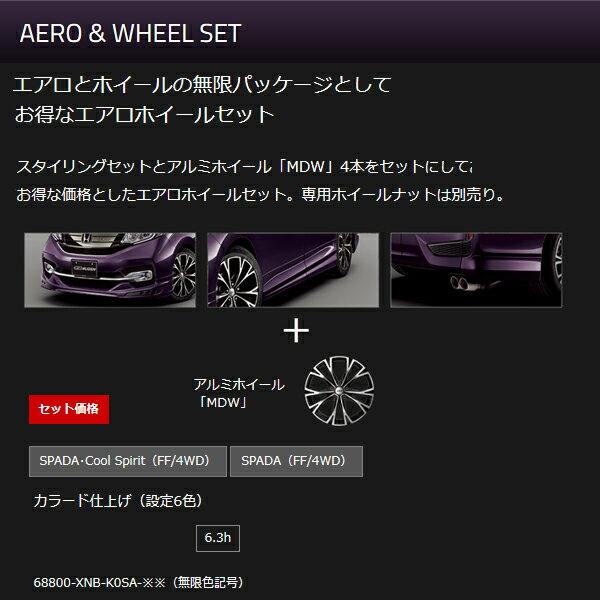Click the 6.3h install time box
This screenshot has height=600, width=600.
[218, 538]
